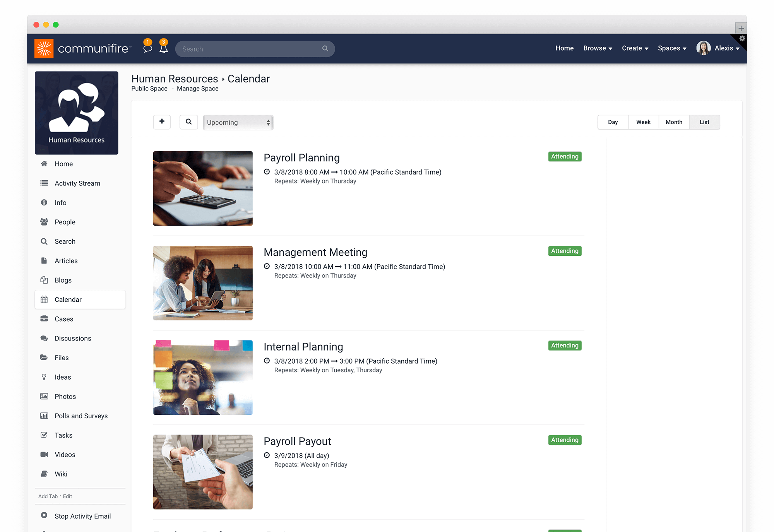Open the Upcoming events dropdown

click(x=238, y=122)
